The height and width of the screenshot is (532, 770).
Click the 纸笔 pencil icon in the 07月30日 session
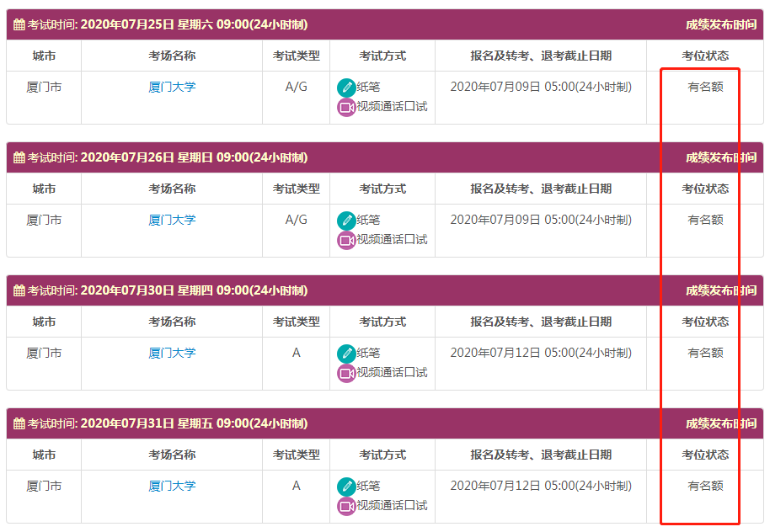pyautogui.click(x=346, y=354)
